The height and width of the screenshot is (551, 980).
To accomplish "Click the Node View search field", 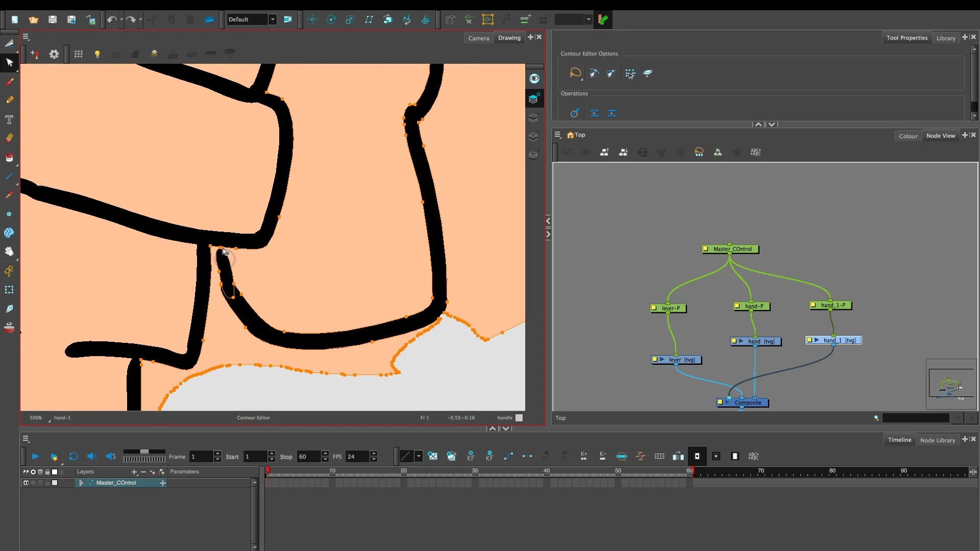I will pos(915,418).
